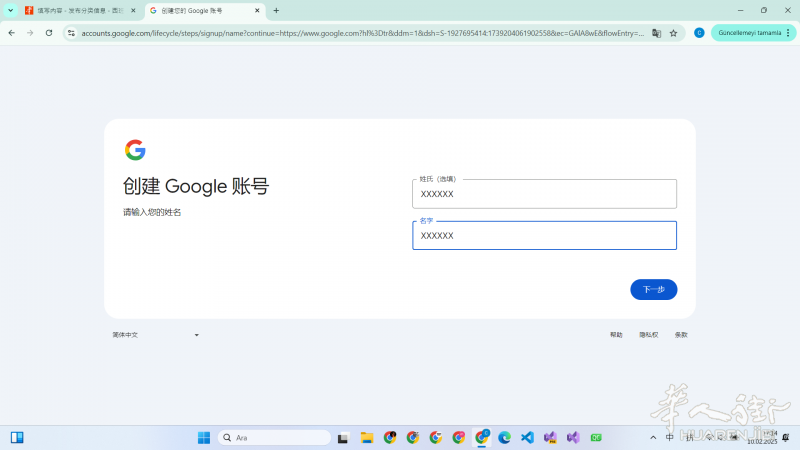The image size is (800, 450).
Task: Close the 填写内容 tab
Action: click(133, 10)
